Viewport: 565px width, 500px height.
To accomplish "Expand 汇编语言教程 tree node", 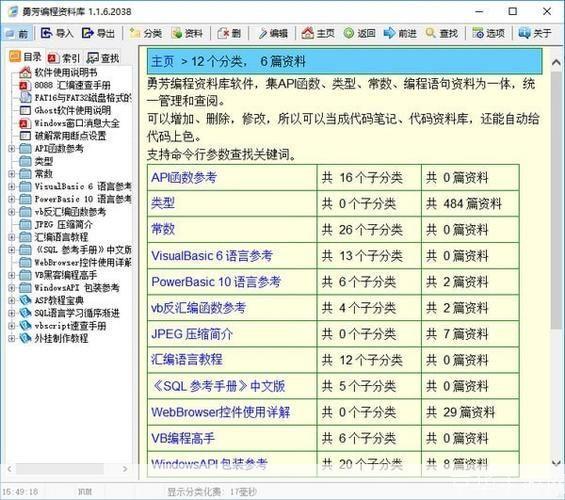I will pos(12,237).
